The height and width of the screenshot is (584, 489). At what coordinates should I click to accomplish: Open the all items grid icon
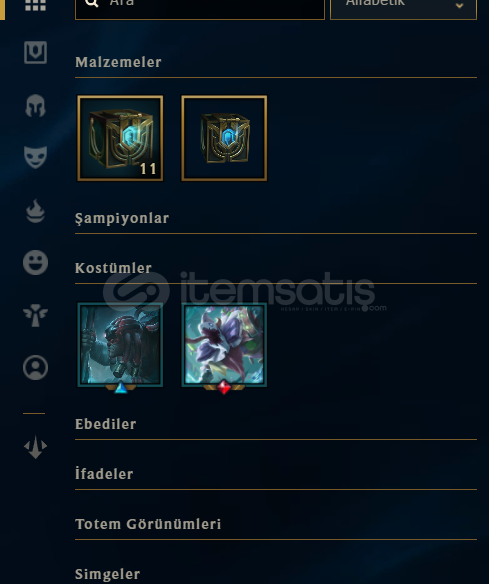pyautogui.click(x=35, y=5)
